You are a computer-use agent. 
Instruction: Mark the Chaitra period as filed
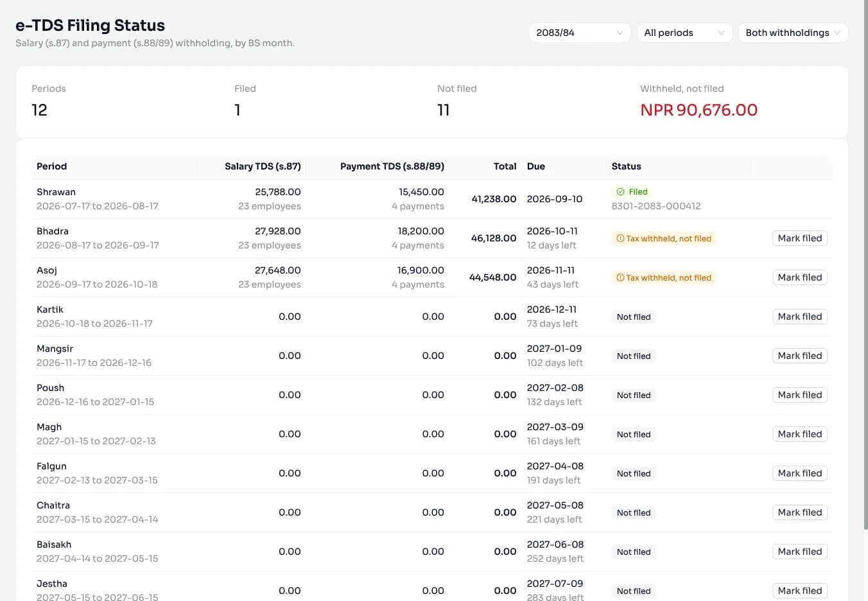tap(799, 512)
